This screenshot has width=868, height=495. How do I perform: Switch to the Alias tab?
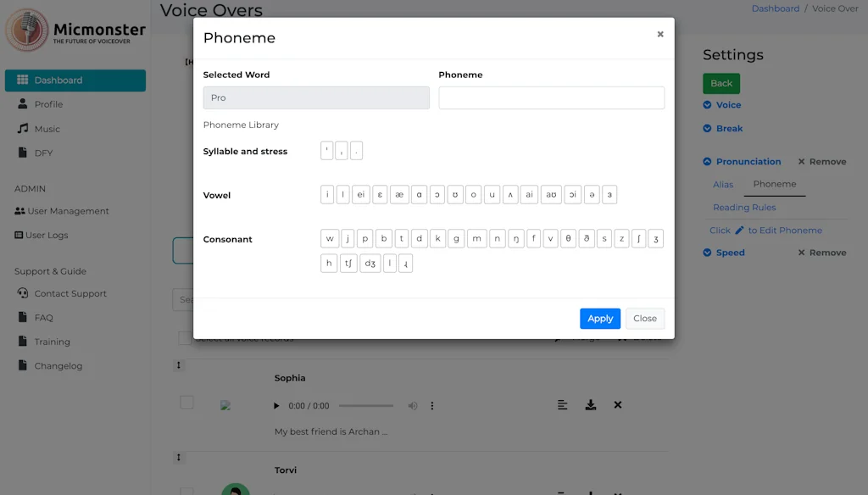pos(723,184)
